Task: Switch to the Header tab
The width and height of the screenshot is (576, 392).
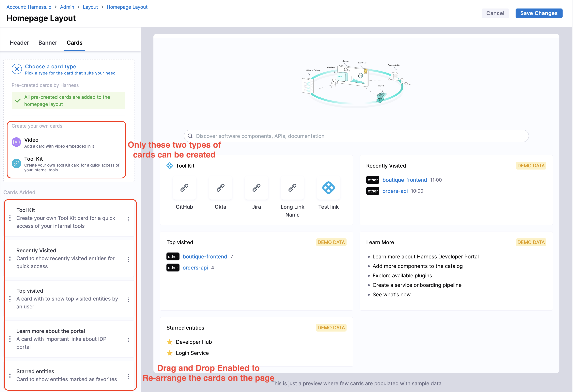Action: click(x=19, y=43)
